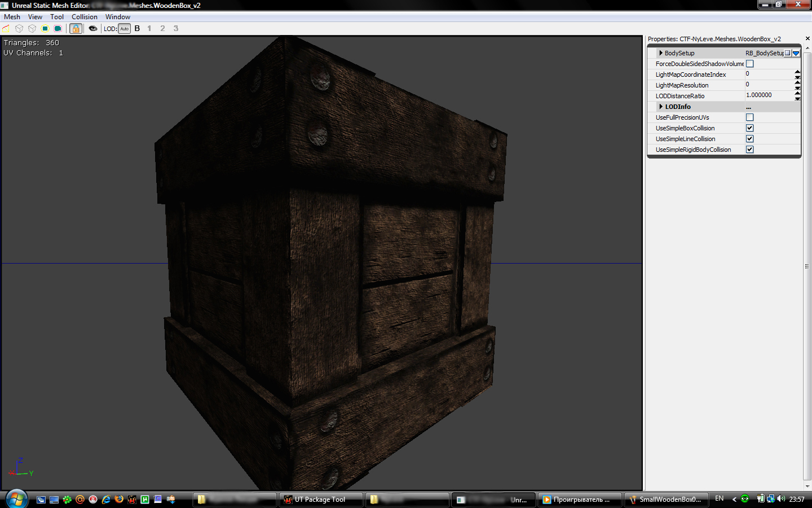The width and height of the screenshot is (812, 508).
Task: Select the LOD base 'B' button
Action: coord(137,28)
